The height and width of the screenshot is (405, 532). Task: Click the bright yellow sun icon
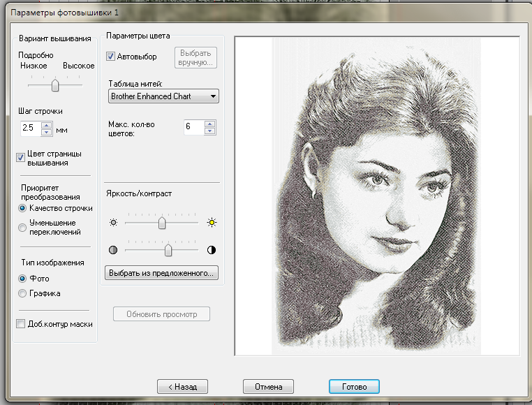[212, 223]
